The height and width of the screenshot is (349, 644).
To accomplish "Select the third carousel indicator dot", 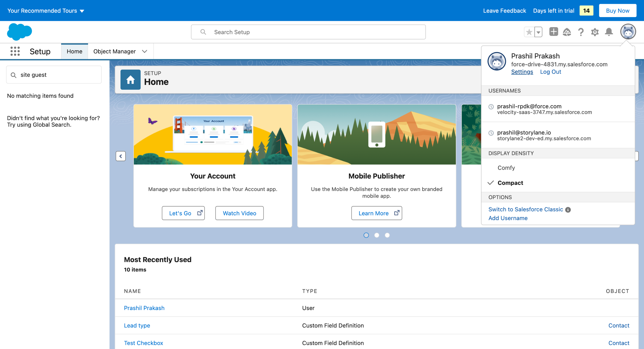I will click(387, 235).
